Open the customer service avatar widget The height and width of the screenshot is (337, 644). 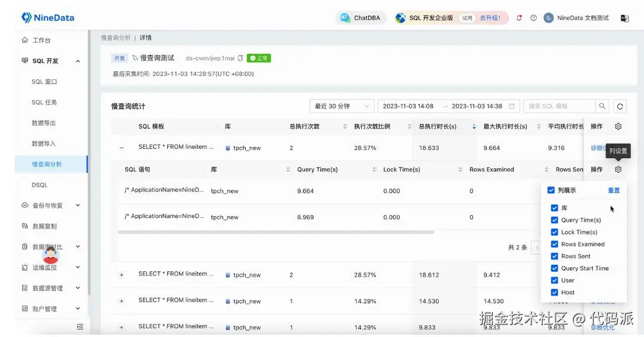click(x=50, y=255)
